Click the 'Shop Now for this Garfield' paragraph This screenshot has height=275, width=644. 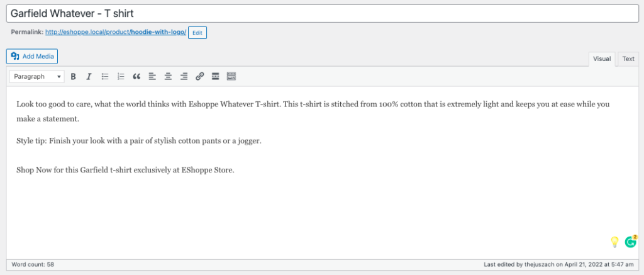click(x=125, y=170)
